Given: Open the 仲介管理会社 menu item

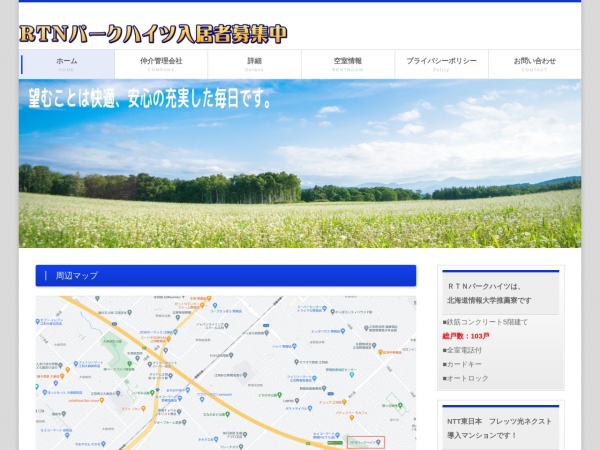Looking at the screenshot, I should click(161, 64).
